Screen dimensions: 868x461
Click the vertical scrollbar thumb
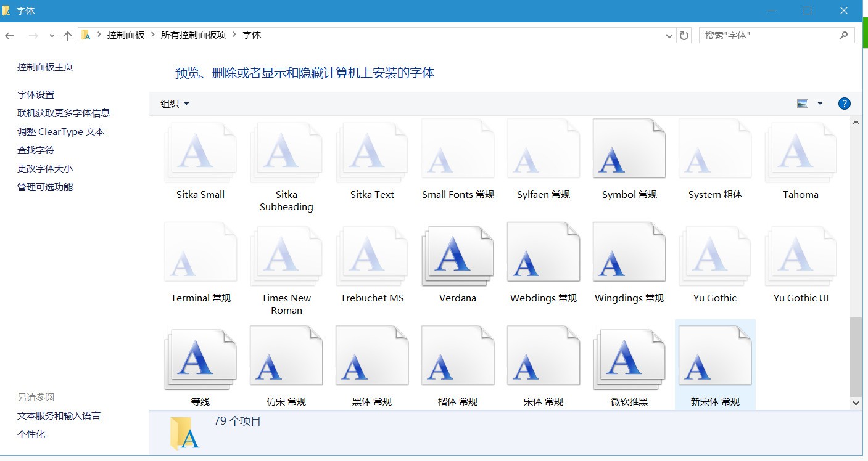point(856,357)
